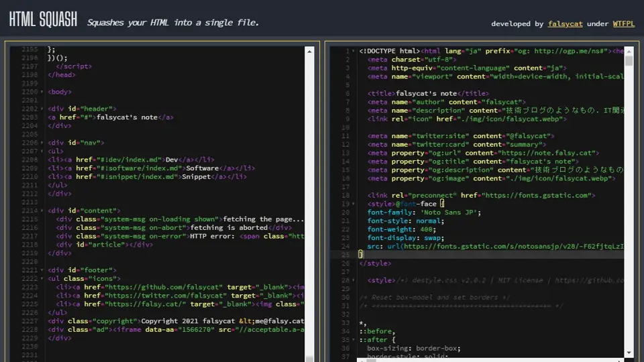644x362 pixels.
Task: Click the title falsycat's note line in output
Action: tap(429, 94)
